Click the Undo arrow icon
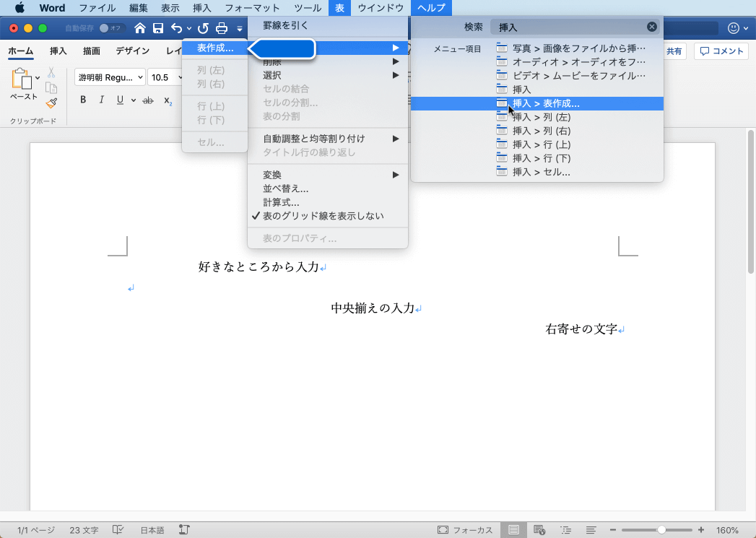The width and height of the screenshot is (756, 538). [176, 28]
